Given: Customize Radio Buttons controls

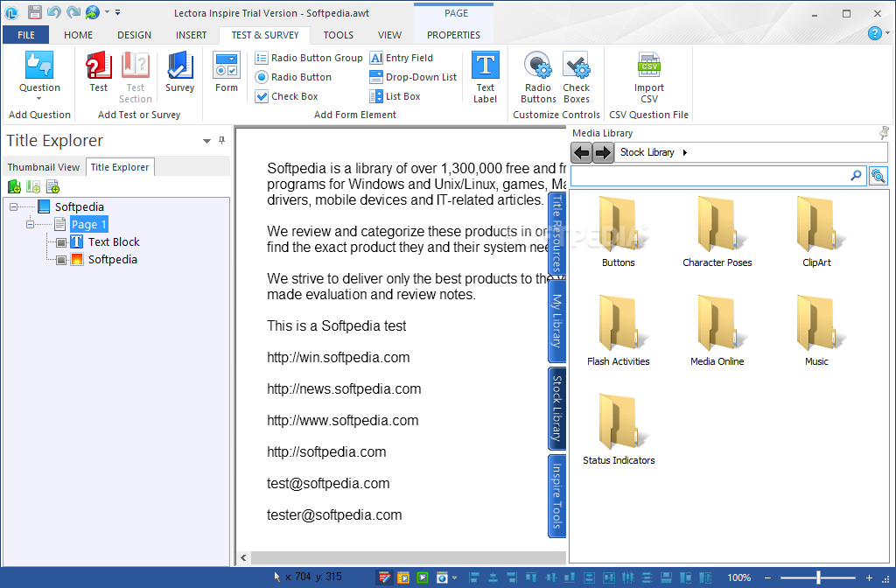Looking at the screenshot, I should pos(538,77).
